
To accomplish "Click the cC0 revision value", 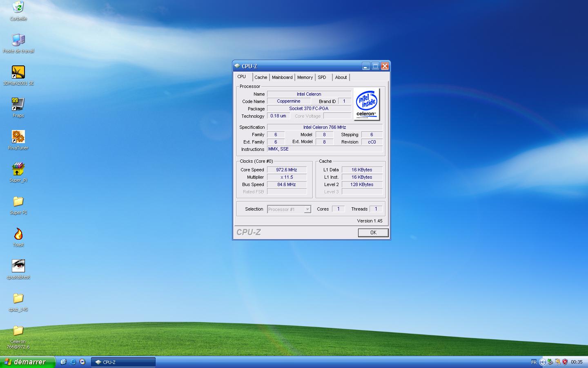I will [x=372, y=142].
